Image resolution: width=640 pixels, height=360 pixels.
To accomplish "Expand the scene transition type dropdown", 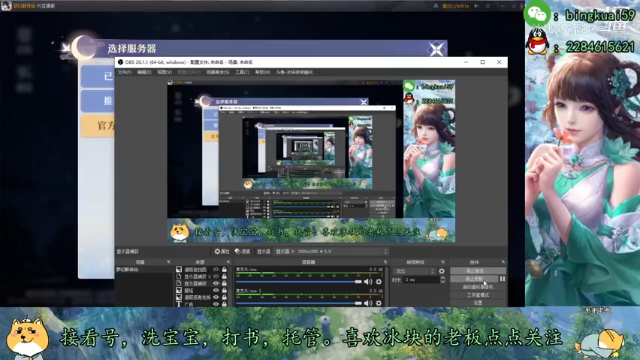I will [414, 271].
